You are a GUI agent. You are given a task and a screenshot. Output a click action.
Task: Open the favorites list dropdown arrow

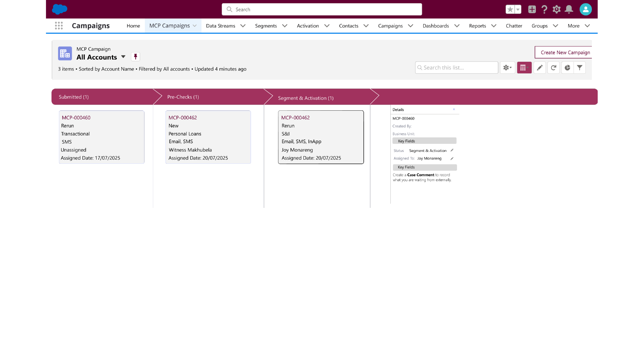pyautogui.click(x=518, y=9)
